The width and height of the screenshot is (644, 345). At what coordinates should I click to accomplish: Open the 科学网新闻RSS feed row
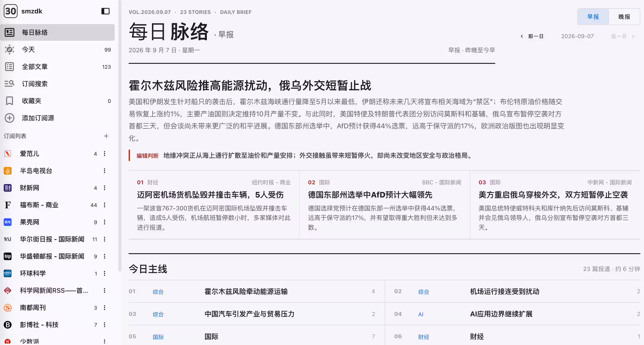click(x=58, y=290)
